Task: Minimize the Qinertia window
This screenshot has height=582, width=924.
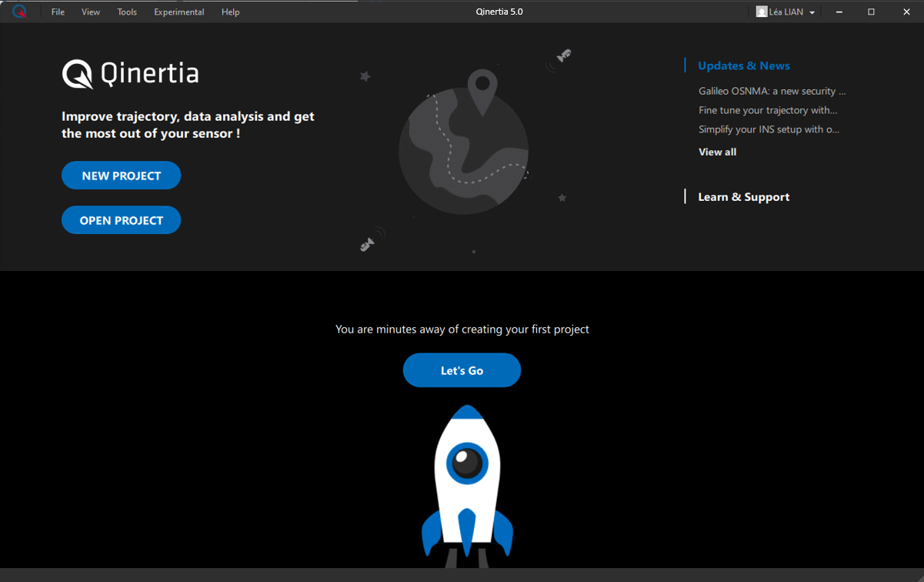Action: [x=839, y=12]
